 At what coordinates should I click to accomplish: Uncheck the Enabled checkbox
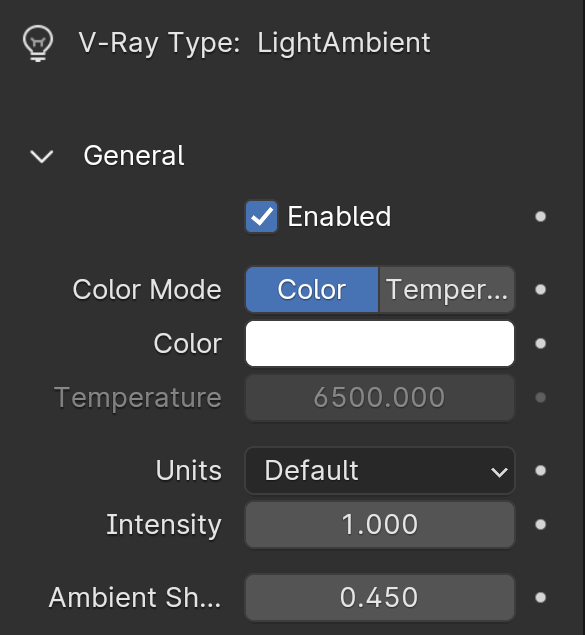tap(262, 217)
